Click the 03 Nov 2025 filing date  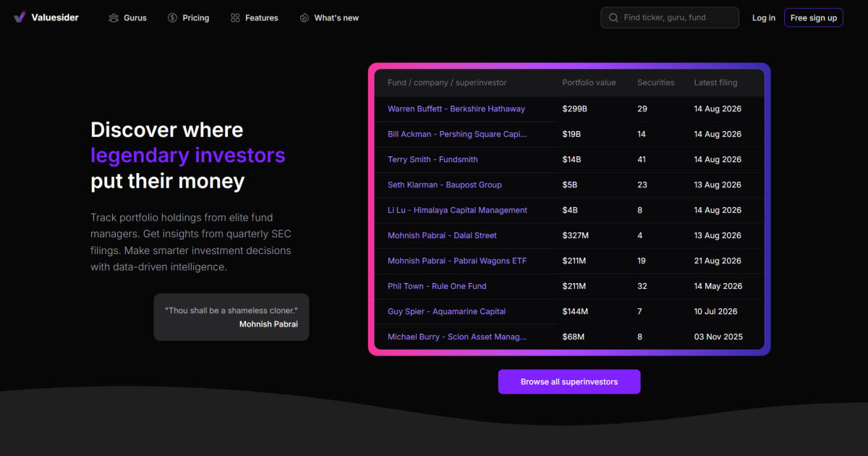point(718,337)
